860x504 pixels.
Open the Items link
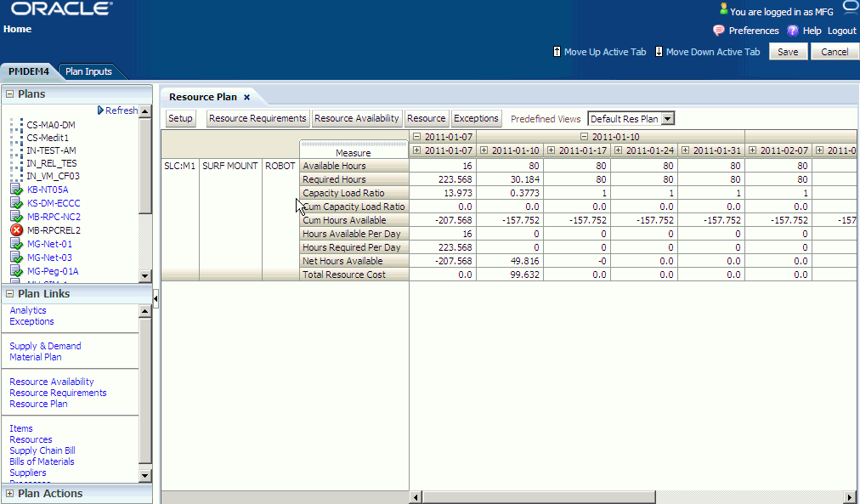click(21, 428)
